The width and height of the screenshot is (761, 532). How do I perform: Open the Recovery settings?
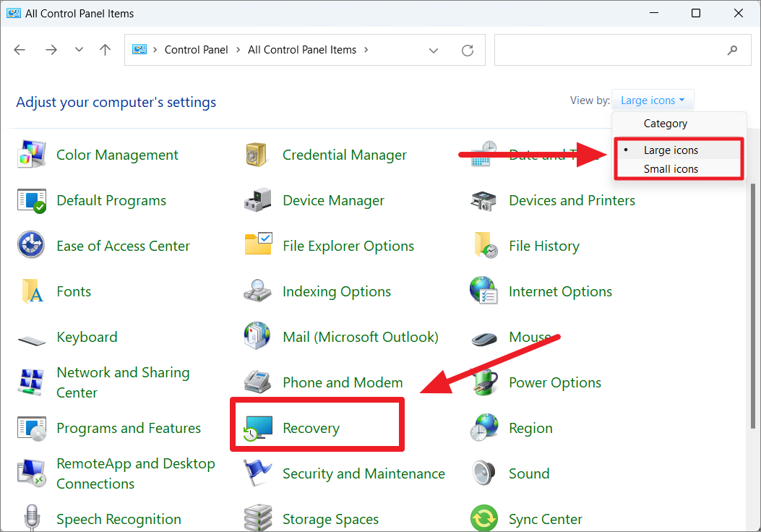311,428
